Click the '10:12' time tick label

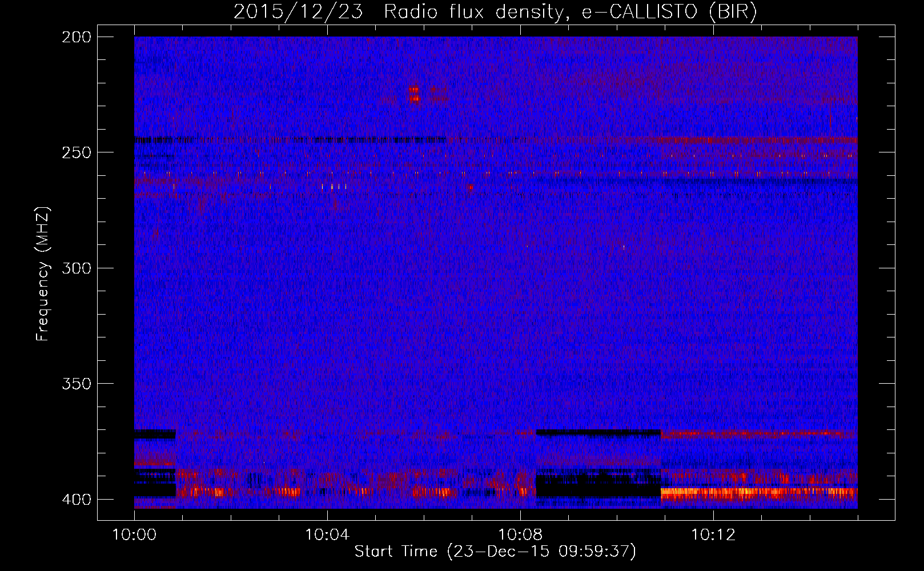(713, 535)
